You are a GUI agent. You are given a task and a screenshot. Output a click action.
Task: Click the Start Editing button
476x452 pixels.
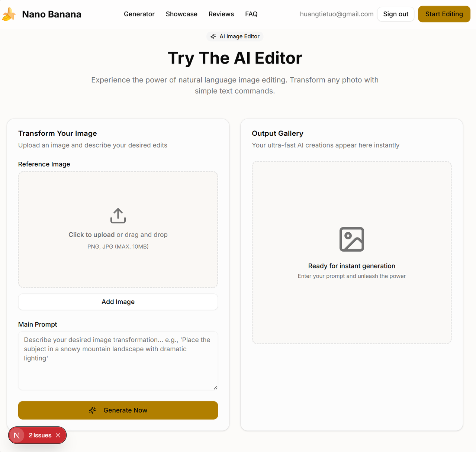coord(444,14)
